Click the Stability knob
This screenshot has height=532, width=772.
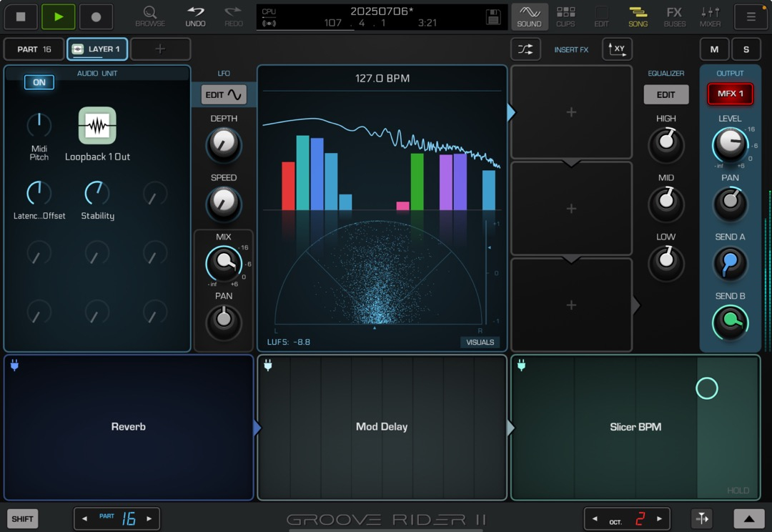[97, 192]
